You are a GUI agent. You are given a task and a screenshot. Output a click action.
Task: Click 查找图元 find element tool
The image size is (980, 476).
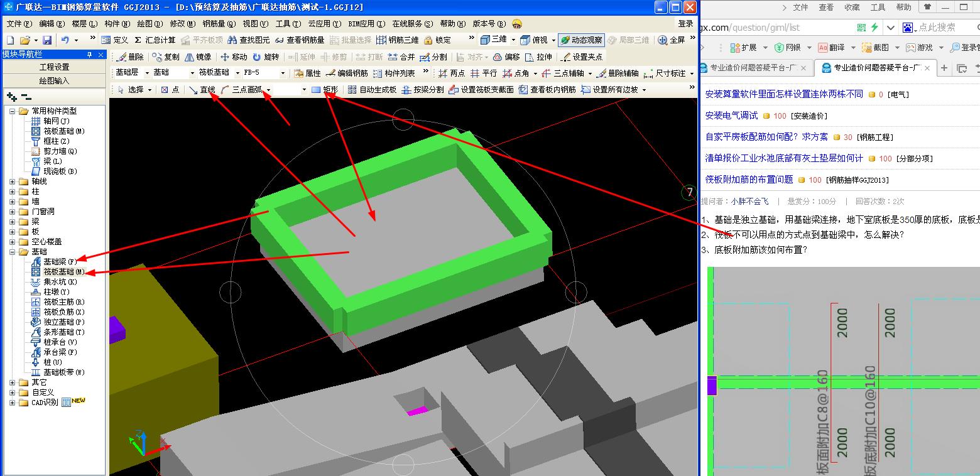coord(249,40)
